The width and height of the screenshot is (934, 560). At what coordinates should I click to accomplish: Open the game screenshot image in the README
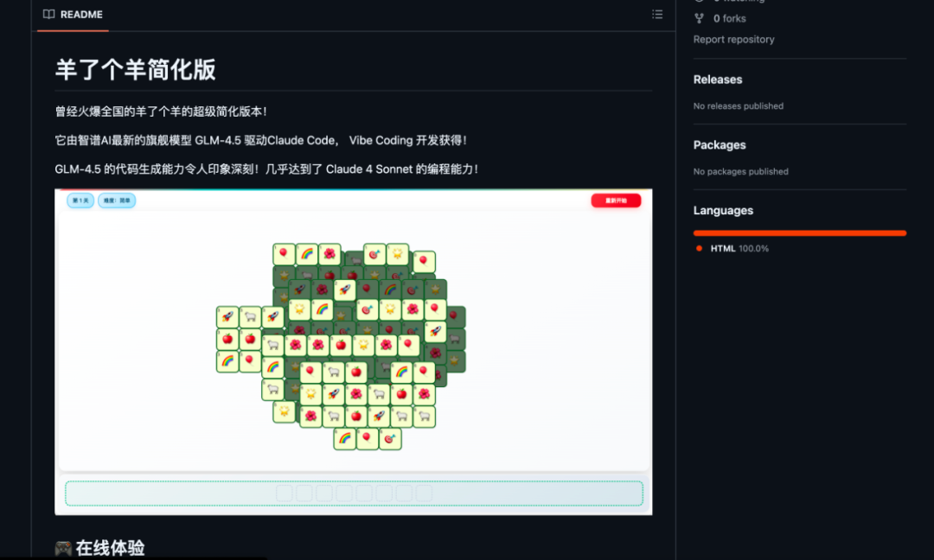coord(353,352)
